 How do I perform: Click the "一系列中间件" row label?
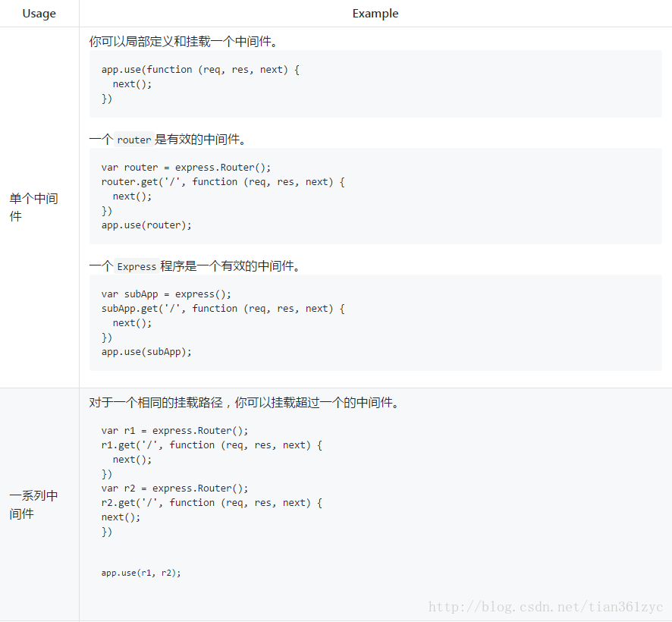point(34,504)
